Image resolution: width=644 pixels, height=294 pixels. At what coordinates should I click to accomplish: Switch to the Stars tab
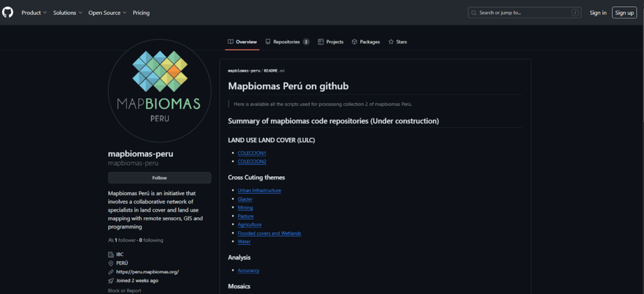pos(397,42)
